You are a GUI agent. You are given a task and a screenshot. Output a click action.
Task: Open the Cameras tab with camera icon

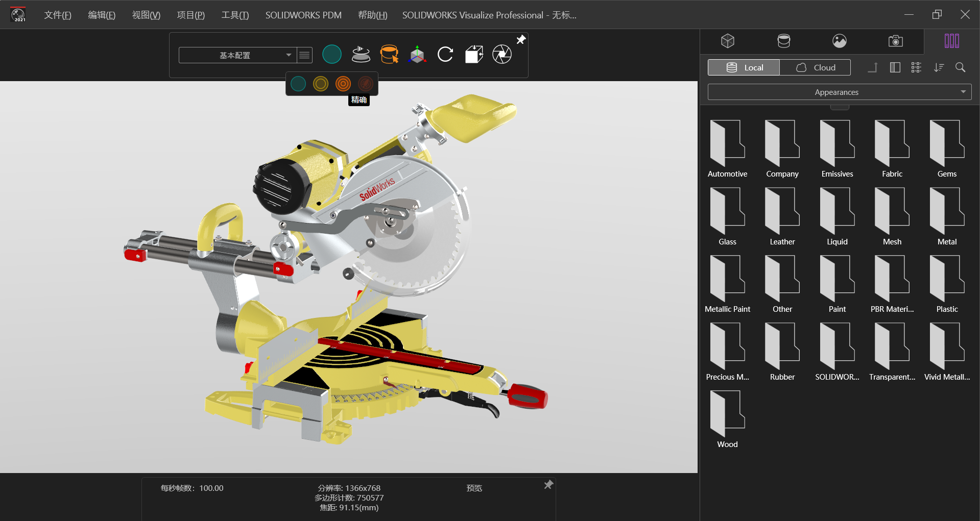[x=895, y=41]
